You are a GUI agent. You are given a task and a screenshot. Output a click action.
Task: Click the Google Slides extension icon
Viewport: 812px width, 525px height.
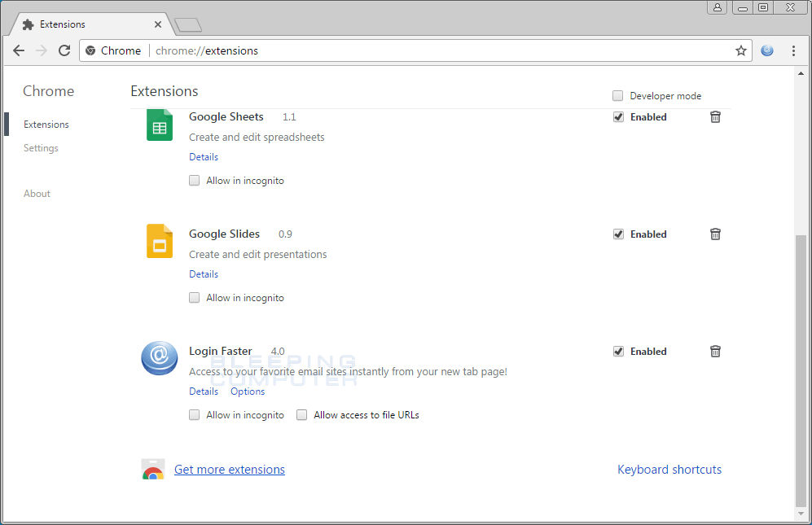click(159, 242)
